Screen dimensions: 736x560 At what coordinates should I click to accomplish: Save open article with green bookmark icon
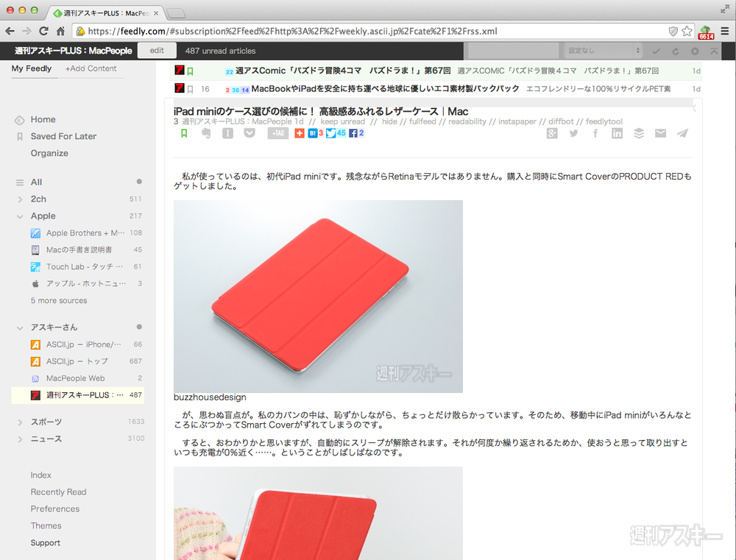pos(184,133)
